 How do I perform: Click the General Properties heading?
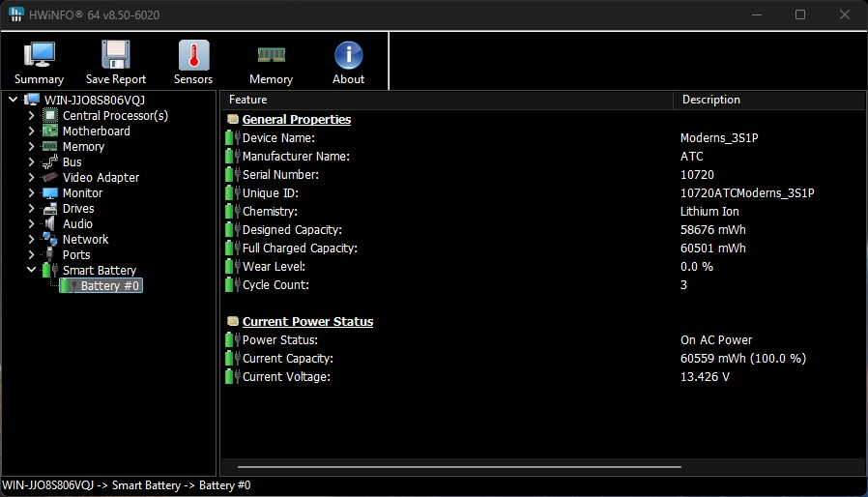(x=297, y=119)
